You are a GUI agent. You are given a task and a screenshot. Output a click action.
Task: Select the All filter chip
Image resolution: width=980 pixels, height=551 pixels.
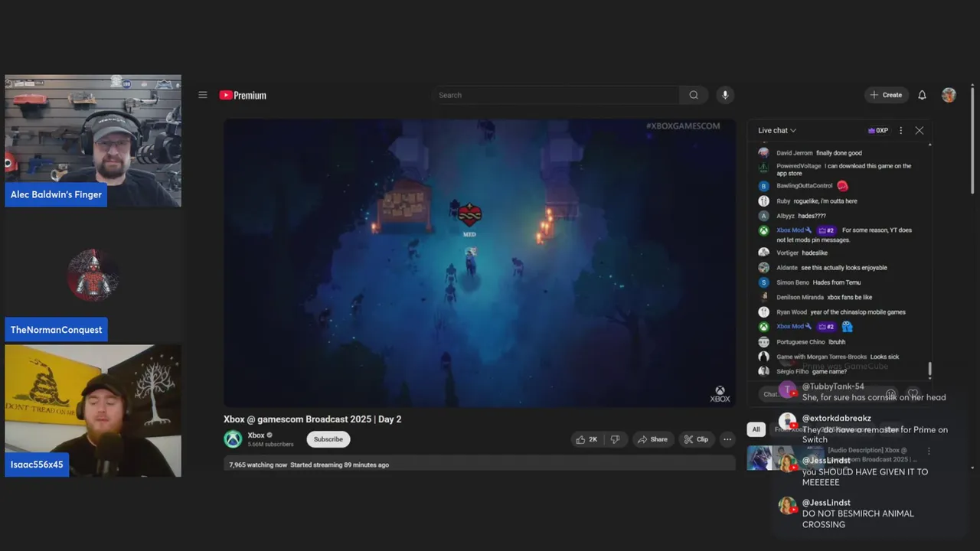click(756, 429)
